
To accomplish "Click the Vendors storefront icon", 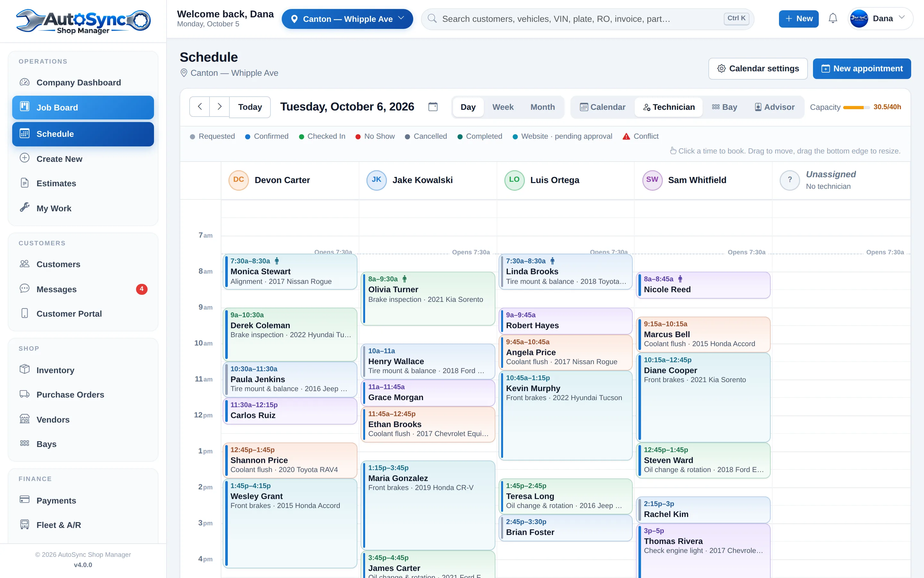I will click(24, 419).
